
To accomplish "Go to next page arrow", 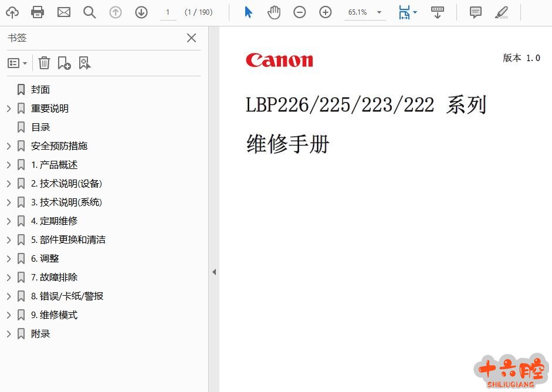I will coord(141,12).
